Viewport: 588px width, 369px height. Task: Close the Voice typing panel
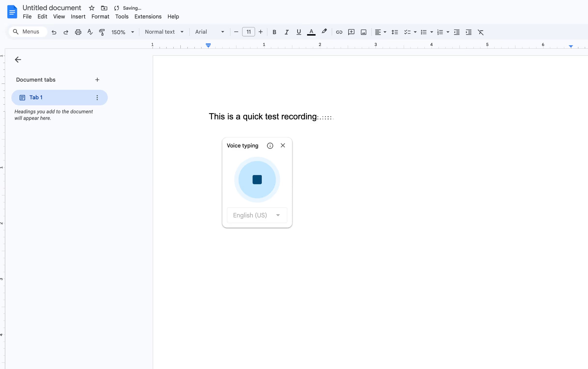click(x=283, y=146)
